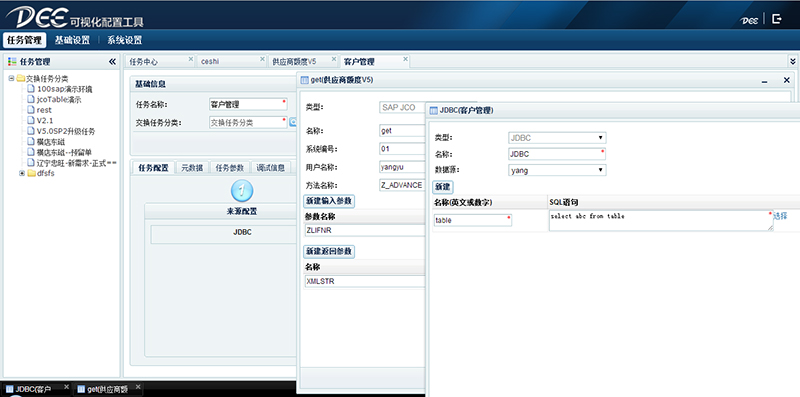Open the SAP JCO 类型 dropdown
Image resolution: width=800 pixels, height=397 pixels.
click(x=403, y=108)
